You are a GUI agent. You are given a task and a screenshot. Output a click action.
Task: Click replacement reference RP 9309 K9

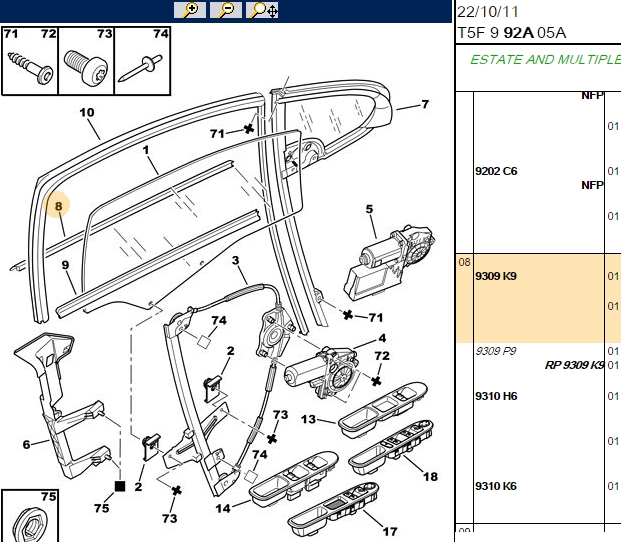pos(574,365)
